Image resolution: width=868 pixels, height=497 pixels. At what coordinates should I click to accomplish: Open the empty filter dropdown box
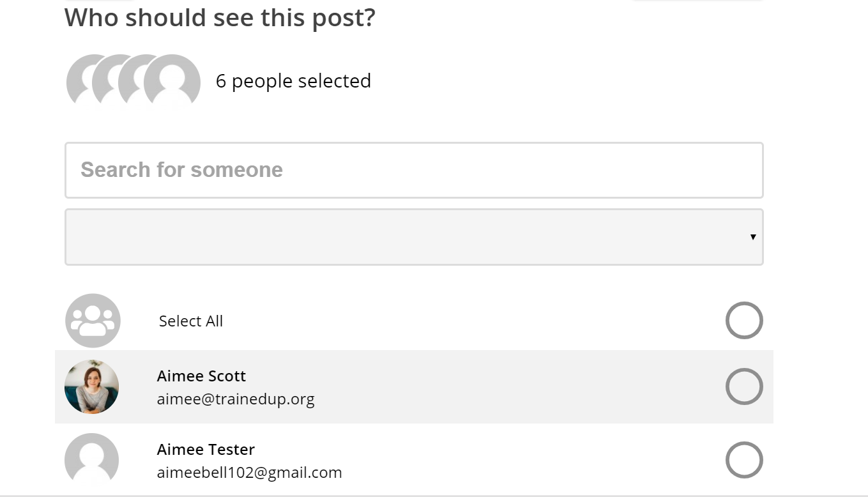point(414,237)
